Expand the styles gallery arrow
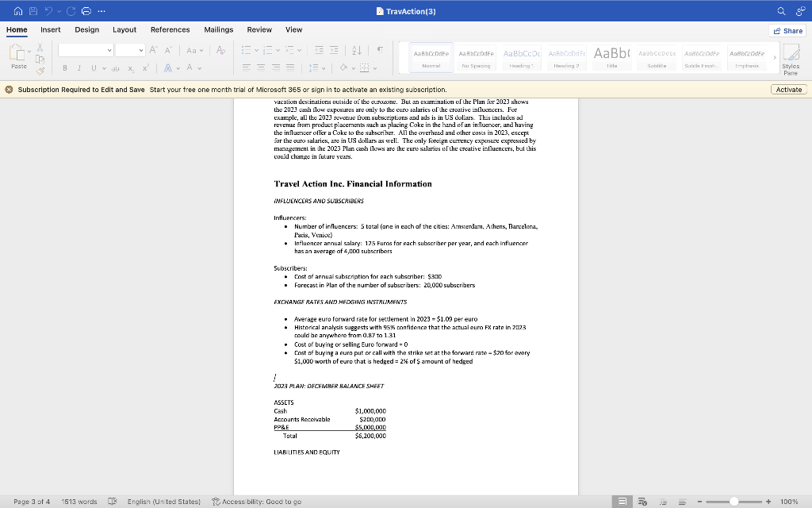 click(775, 57)
